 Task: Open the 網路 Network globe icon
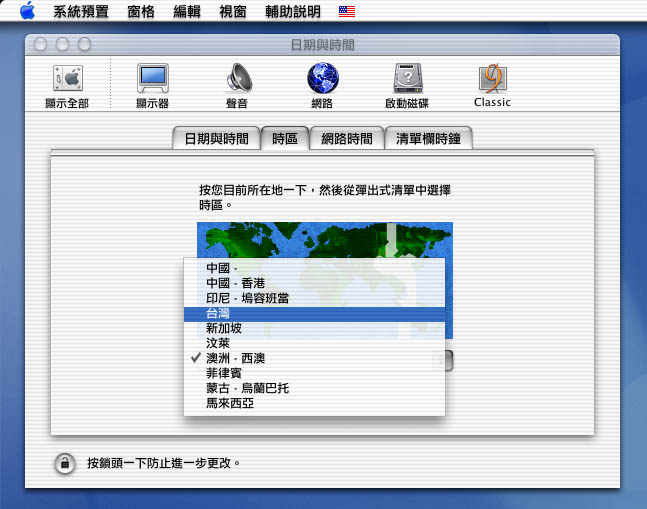click(x=322, y=86)
